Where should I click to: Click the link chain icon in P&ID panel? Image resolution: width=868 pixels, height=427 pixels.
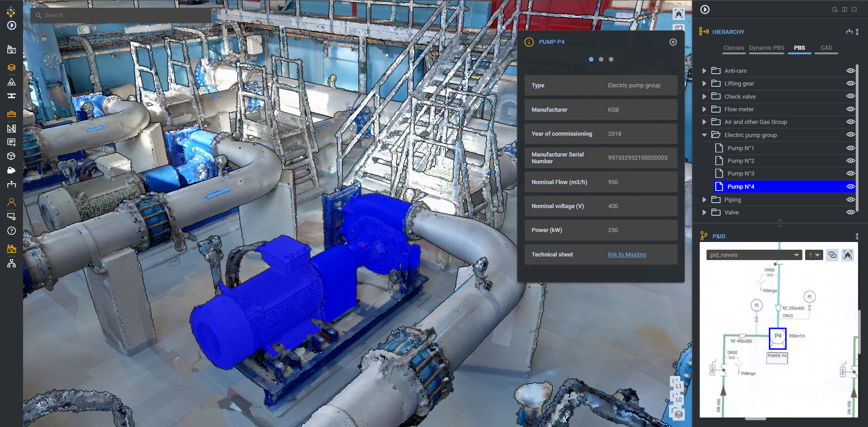click(x=832, y=255)
